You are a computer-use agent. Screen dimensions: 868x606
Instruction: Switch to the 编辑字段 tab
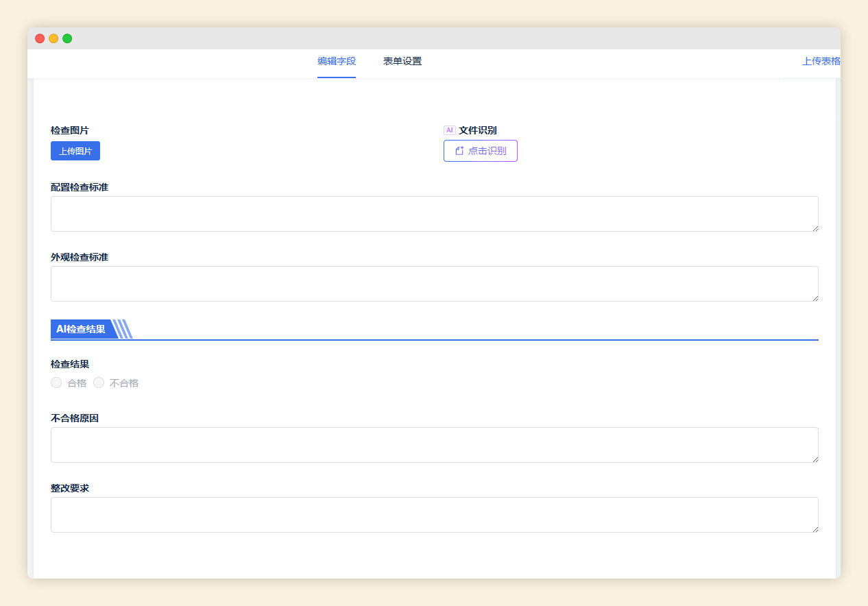click(337, 61)
